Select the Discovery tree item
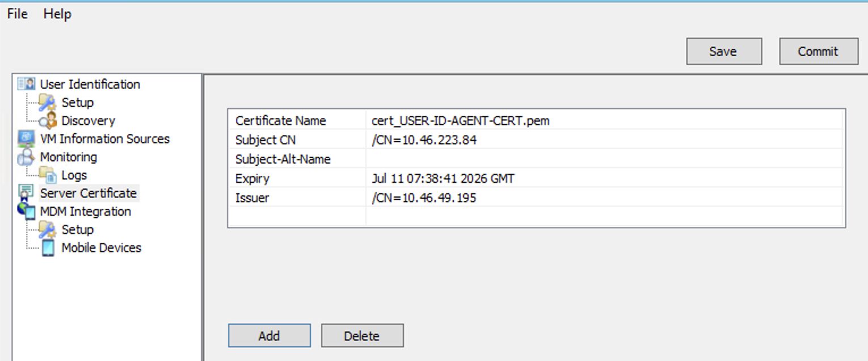868x361 pixels. click(x=88, y=120)
